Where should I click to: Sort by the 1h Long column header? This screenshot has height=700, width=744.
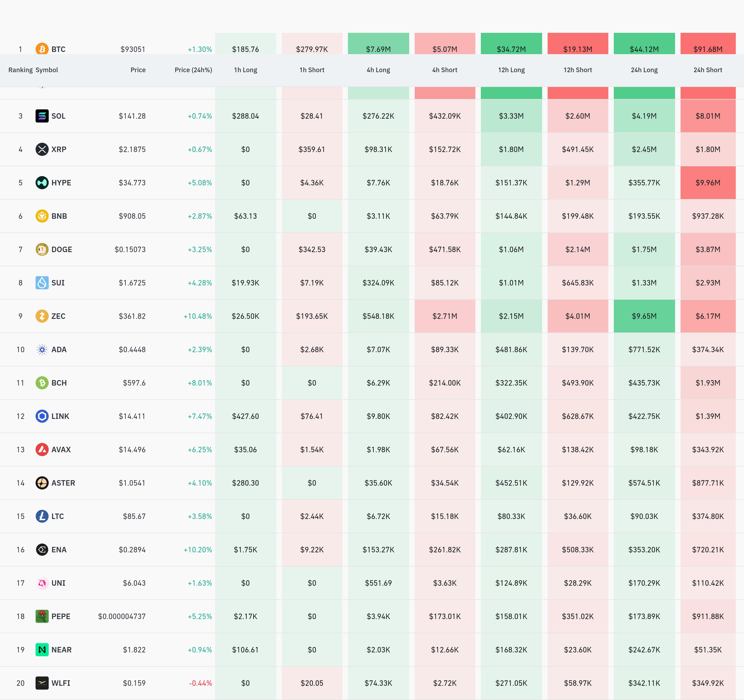pos(246,70)
